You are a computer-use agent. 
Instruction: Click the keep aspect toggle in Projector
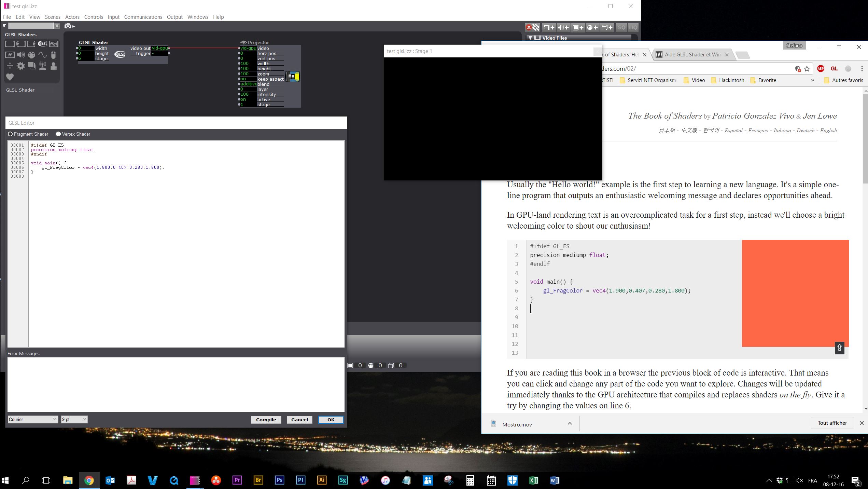[x=243, y=79]
